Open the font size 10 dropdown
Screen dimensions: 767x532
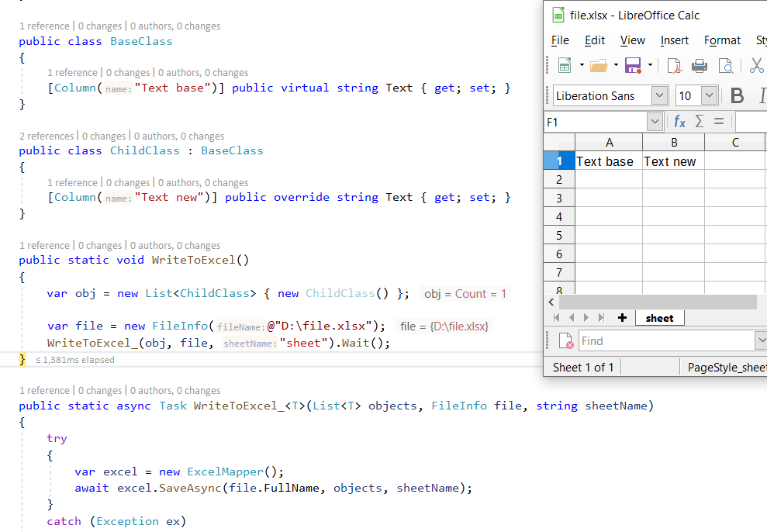pyautogui.click(x=710, y=95)
